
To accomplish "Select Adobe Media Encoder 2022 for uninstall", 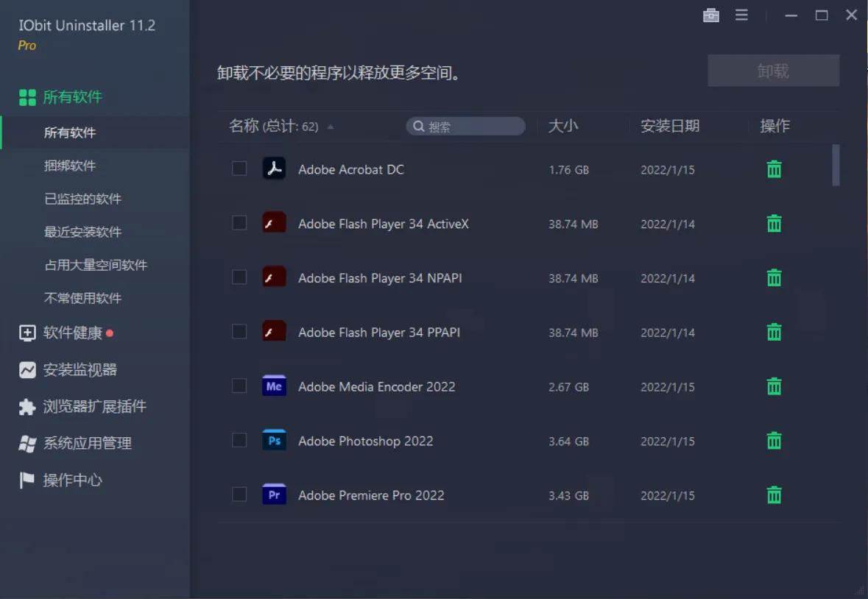I will coord(239,386).
